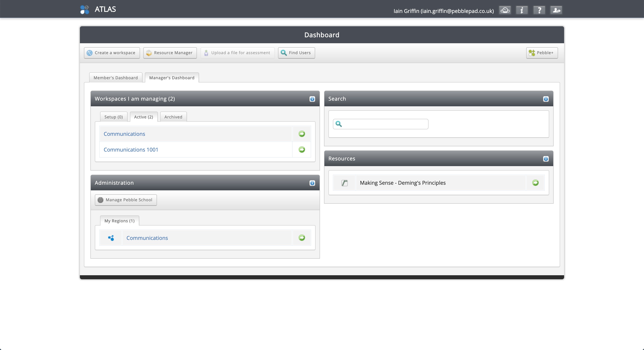Show info for Workspaces I am managing
This screenshot has width=644, height=350.
(x=312, y=99)
